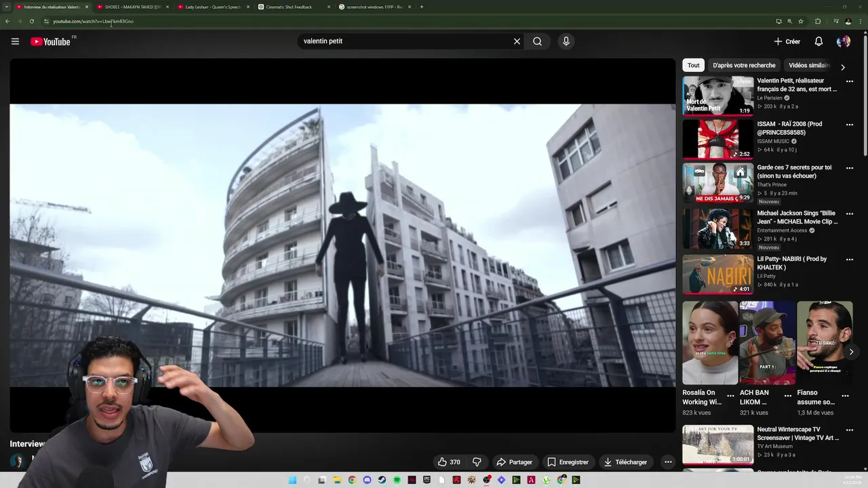Viewport: 868px width, 488px height.
Task: Open options for ISSAM RAÏ 2008 video
Action: click(x=849, y=125)
